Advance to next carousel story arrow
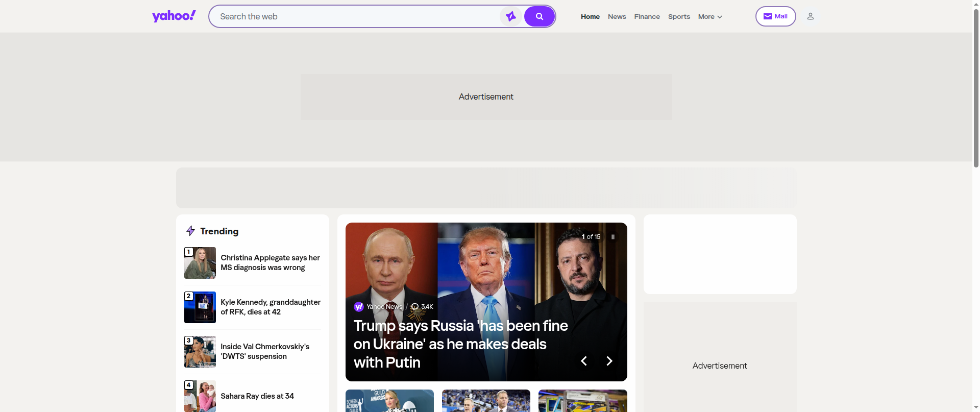980x412 pixels. point(609,361)
